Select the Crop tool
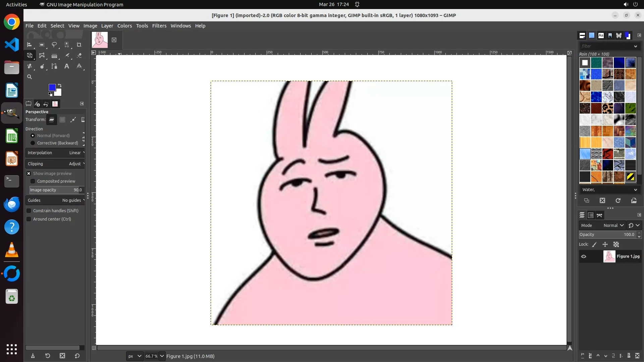The image size is (644, 362). (79, 45)
